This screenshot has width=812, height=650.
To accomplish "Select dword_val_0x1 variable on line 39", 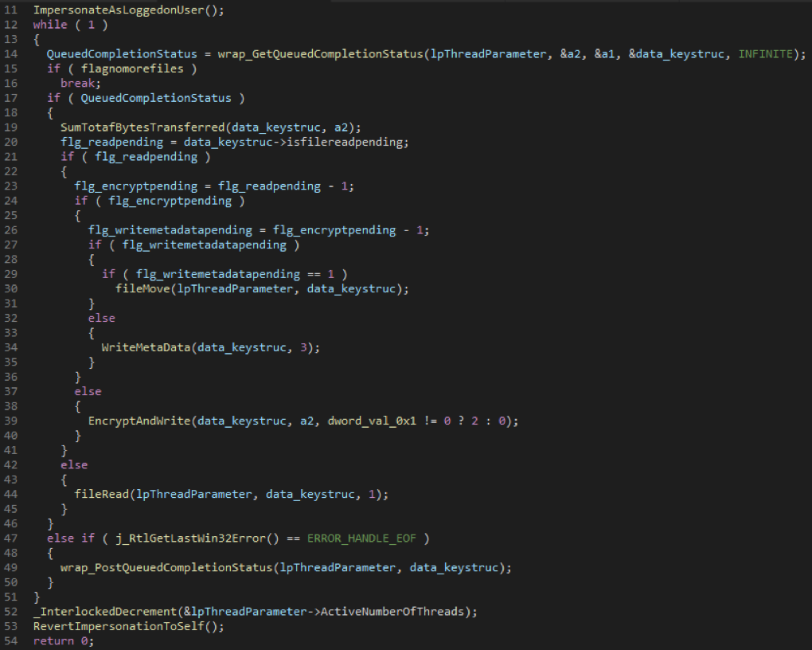I will click(372, 421).
